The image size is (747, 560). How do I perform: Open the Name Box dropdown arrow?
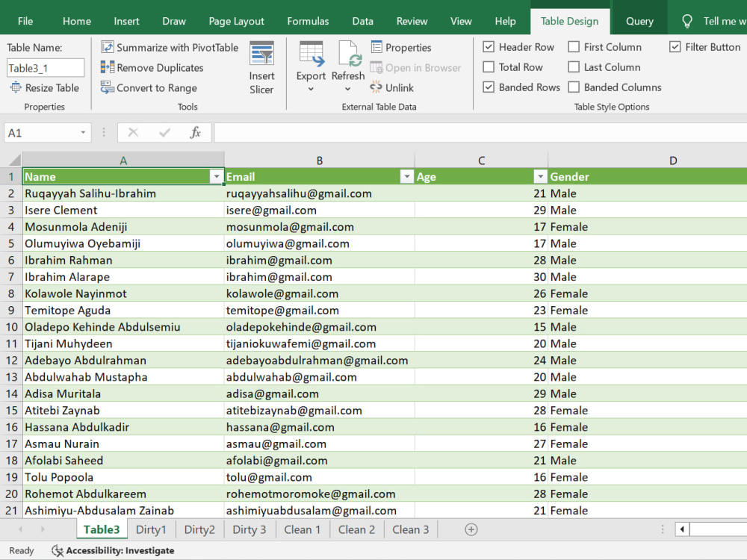tap(83, 132)
